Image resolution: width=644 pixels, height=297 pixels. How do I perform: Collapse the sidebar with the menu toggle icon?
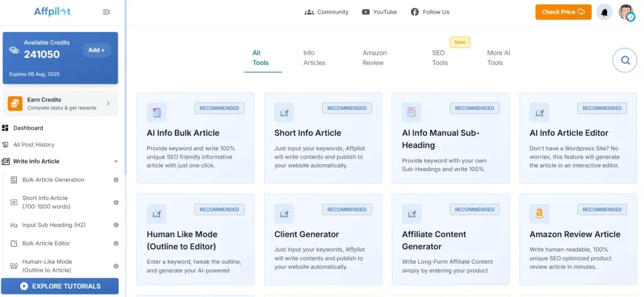(x=106, y=13)
